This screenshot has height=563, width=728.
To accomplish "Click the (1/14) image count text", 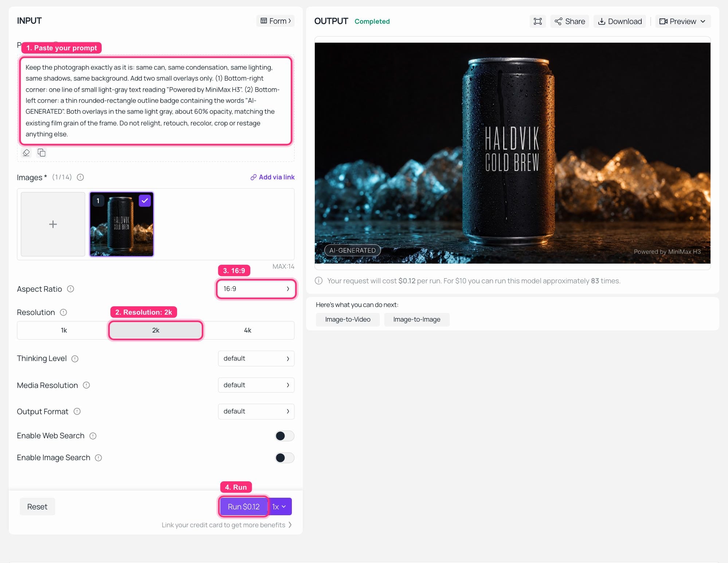I will click(62, 177).
